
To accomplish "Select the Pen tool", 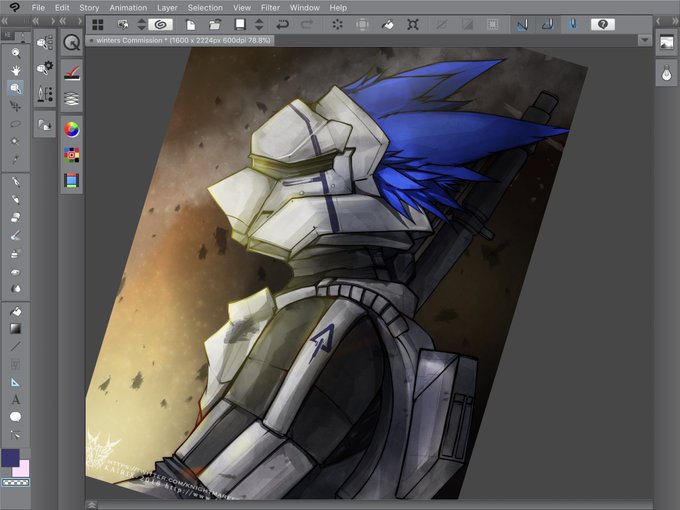I will coord(16,181).
